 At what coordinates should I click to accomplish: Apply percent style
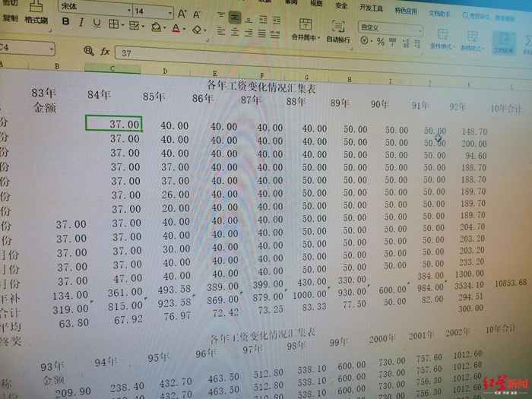point(381,42)
